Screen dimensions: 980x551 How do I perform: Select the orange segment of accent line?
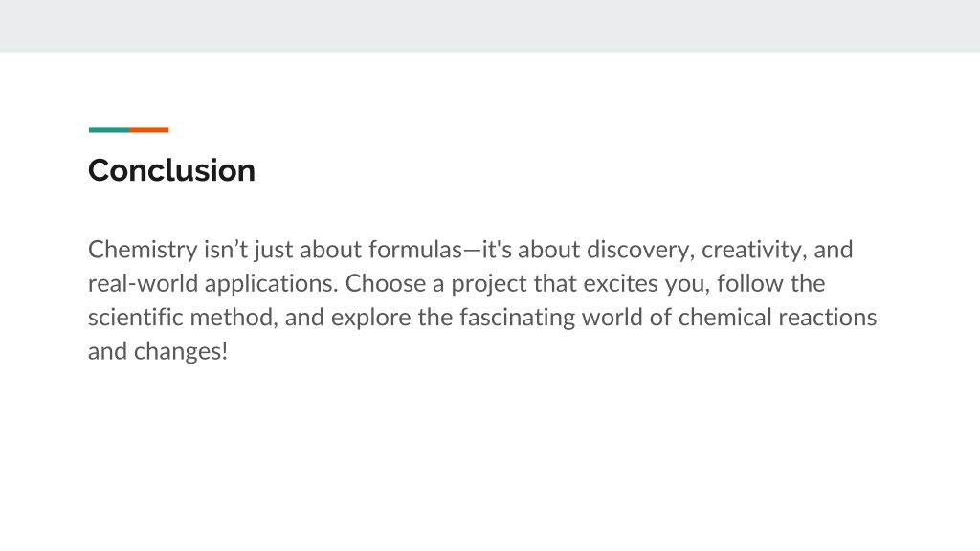point(148,130)
